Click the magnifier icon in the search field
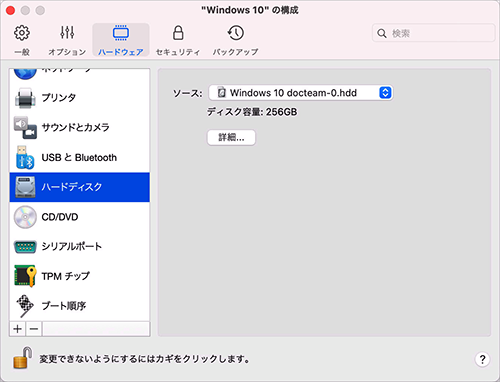 pos(382,33)
